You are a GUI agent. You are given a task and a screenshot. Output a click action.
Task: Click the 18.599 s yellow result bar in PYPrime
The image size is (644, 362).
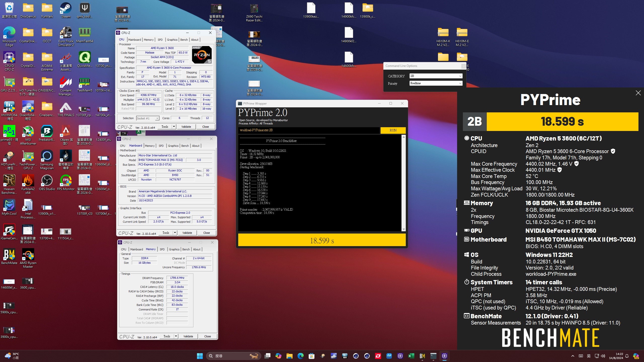click(x=322, y=241)
